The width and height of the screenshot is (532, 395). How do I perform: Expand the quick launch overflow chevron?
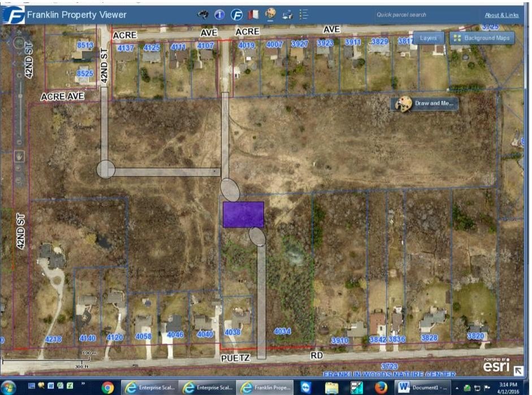(83, 384)
